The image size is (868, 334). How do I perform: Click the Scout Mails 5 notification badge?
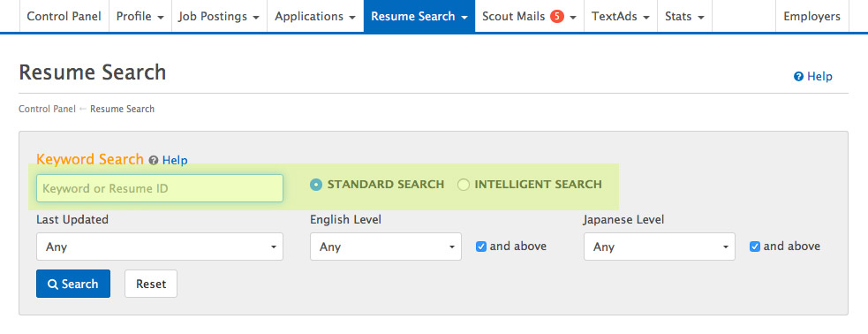[x=557, y=17]
